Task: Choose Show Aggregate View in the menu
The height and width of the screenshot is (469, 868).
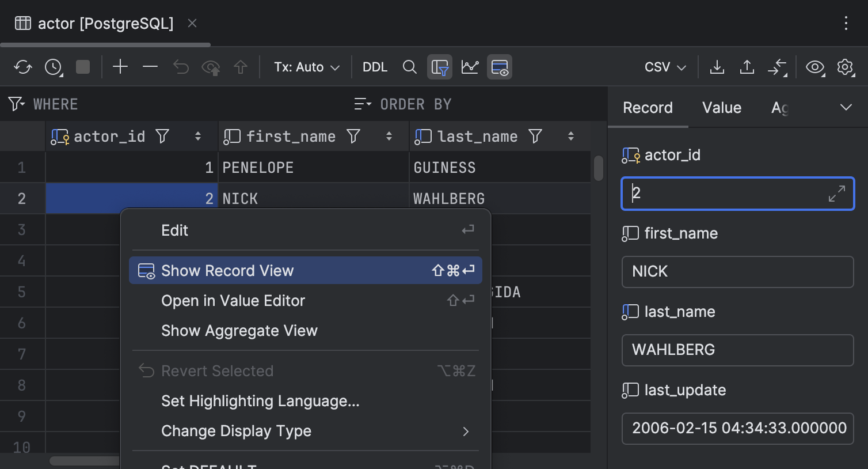Action: point(239,331)
